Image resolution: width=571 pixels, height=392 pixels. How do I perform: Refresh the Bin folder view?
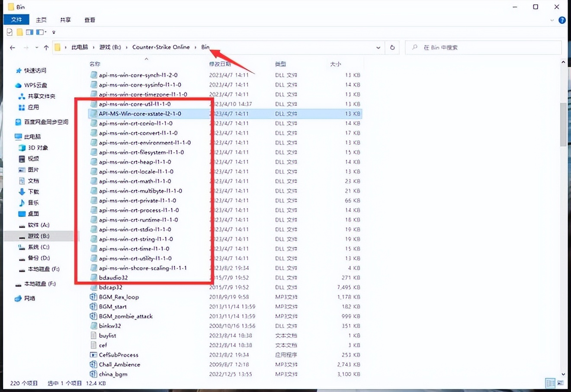coord(392,48)
